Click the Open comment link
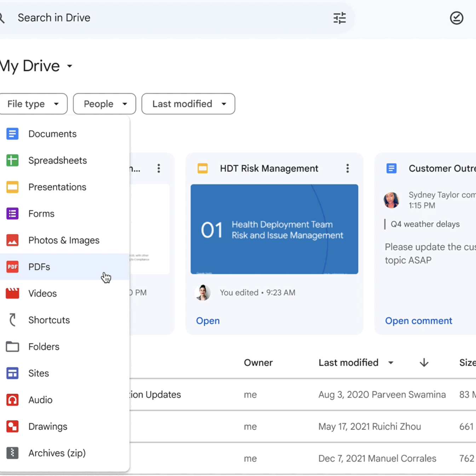Image resolution: width=476 pixels, height=476 pixels. 418,321
